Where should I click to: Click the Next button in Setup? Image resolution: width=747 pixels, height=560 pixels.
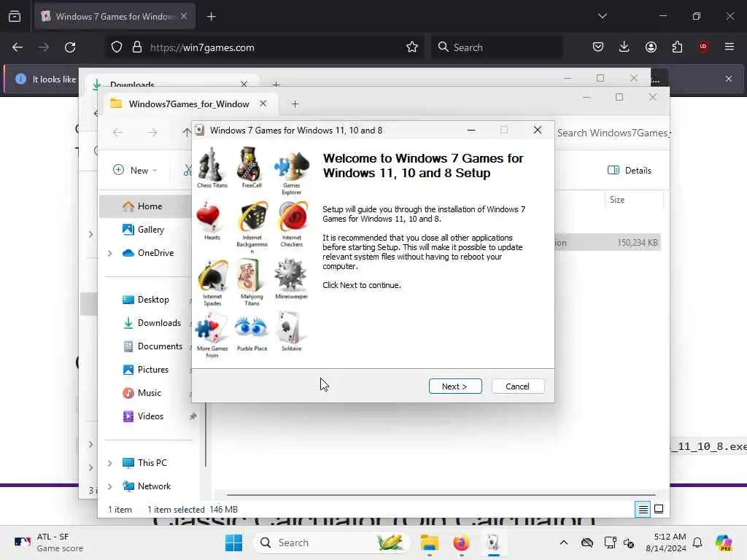point(455,386)
